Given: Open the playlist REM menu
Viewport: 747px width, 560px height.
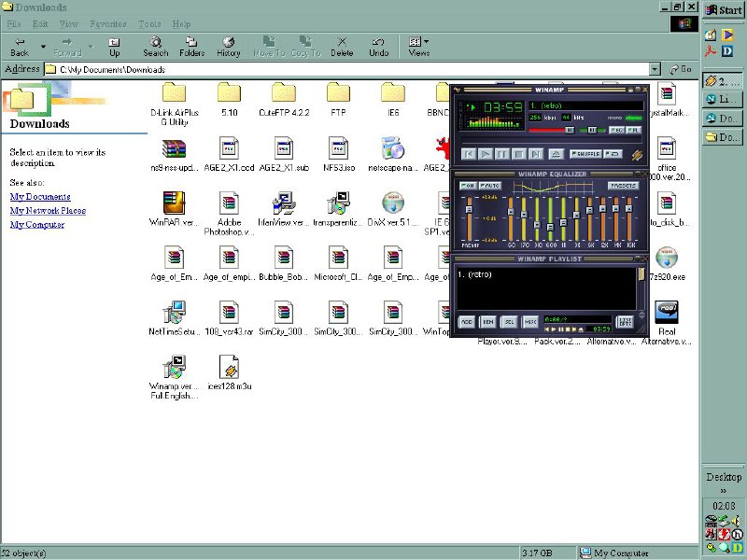Looking at the screenshot, I should (x=488, y=322).
